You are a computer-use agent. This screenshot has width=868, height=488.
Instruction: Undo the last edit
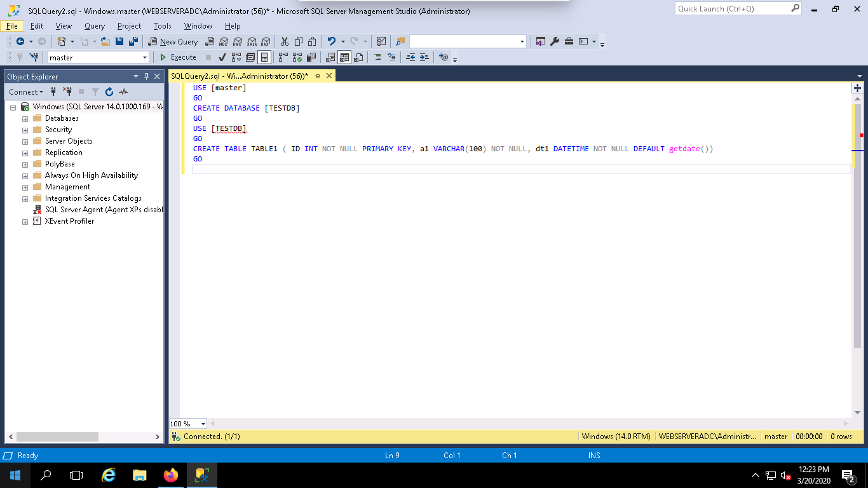(x=331, y=41)
